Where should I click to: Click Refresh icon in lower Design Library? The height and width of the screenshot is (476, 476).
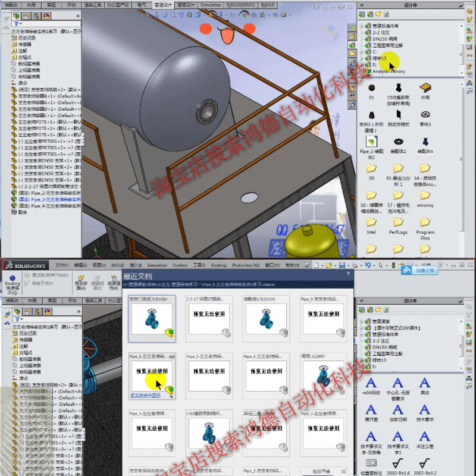click(x=386, y=309)
